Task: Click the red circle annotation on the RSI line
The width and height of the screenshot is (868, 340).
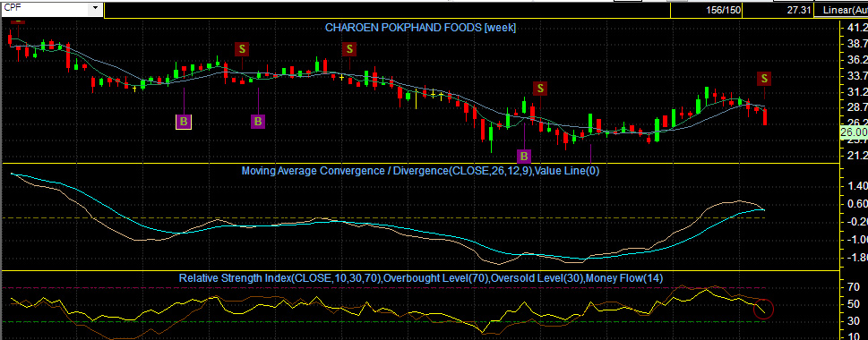Action: (763, 309)
